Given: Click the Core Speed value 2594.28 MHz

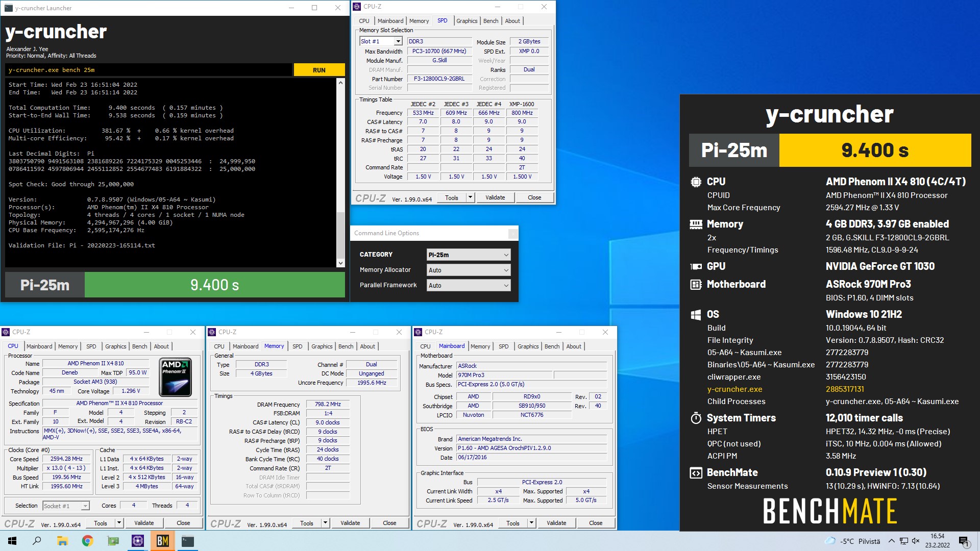Looking at the screenshot, I should click(x=66, y=459).
